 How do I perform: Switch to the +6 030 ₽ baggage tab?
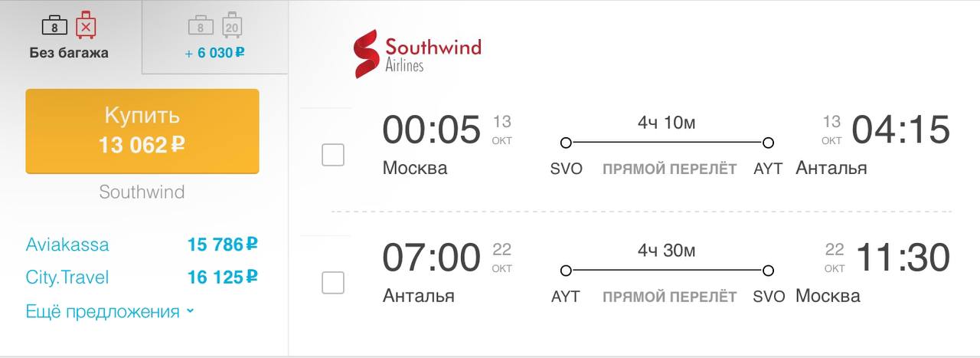tap(214, 38)
